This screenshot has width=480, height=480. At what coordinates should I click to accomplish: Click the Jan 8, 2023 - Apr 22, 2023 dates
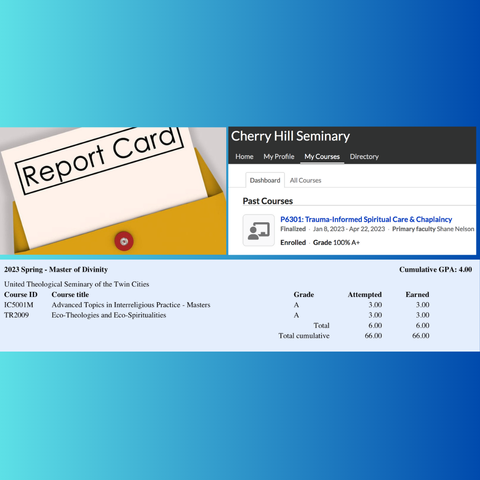click(349, 229)
